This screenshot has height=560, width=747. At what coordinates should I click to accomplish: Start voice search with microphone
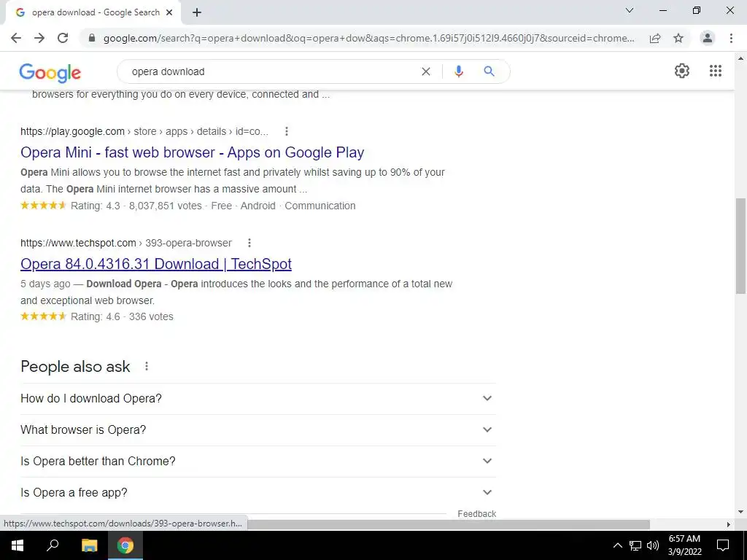458,71
